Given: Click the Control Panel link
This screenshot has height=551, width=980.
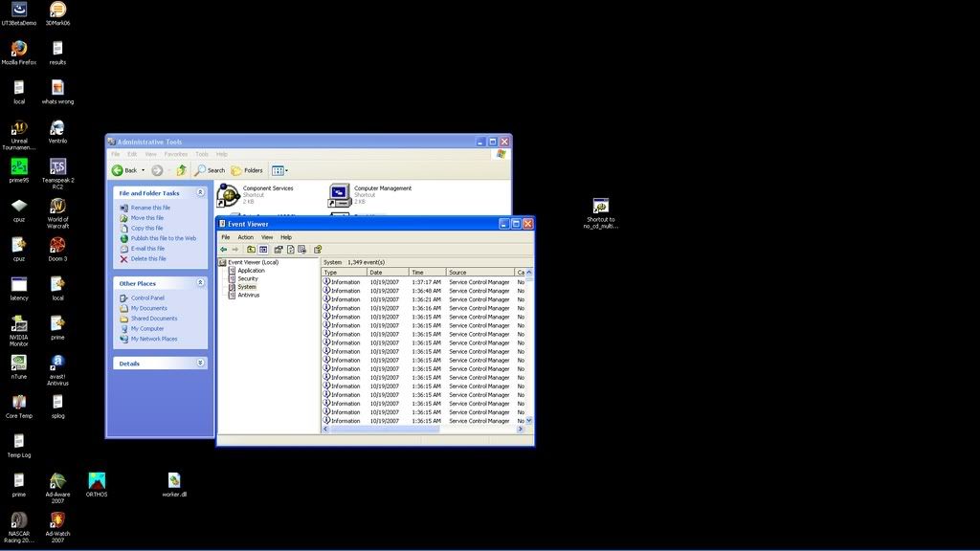Looking at the screenshot, I should point(147,298).
